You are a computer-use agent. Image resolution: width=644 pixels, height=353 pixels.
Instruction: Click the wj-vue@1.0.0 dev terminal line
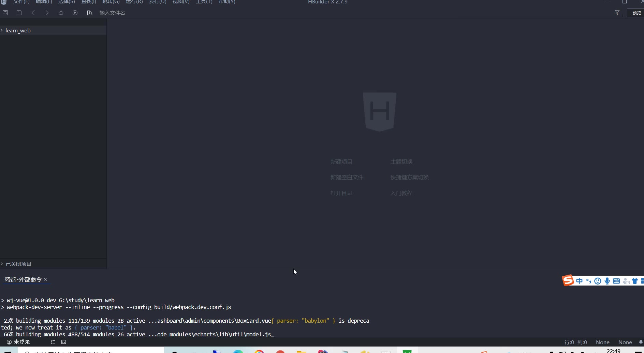coord(58,300)
